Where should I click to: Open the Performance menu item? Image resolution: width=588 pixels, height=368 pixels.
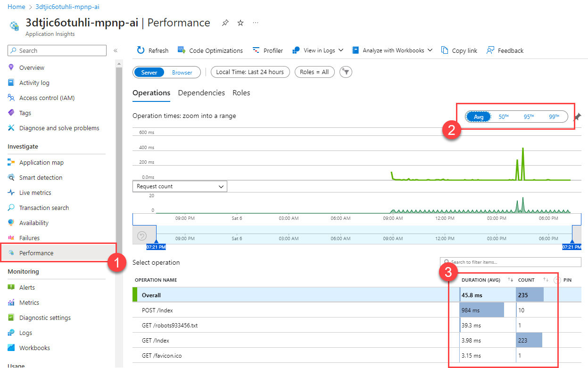(58, 253)
